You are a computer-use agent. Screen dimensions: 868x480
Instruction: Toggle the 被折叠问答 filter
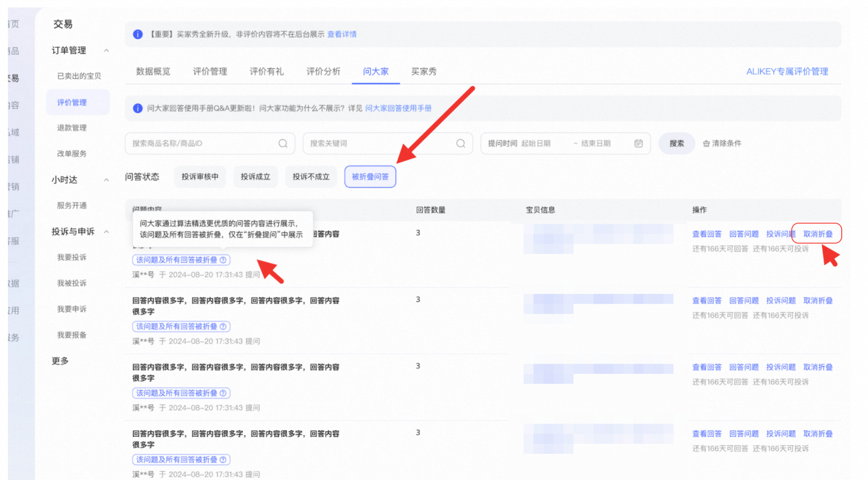370,177
